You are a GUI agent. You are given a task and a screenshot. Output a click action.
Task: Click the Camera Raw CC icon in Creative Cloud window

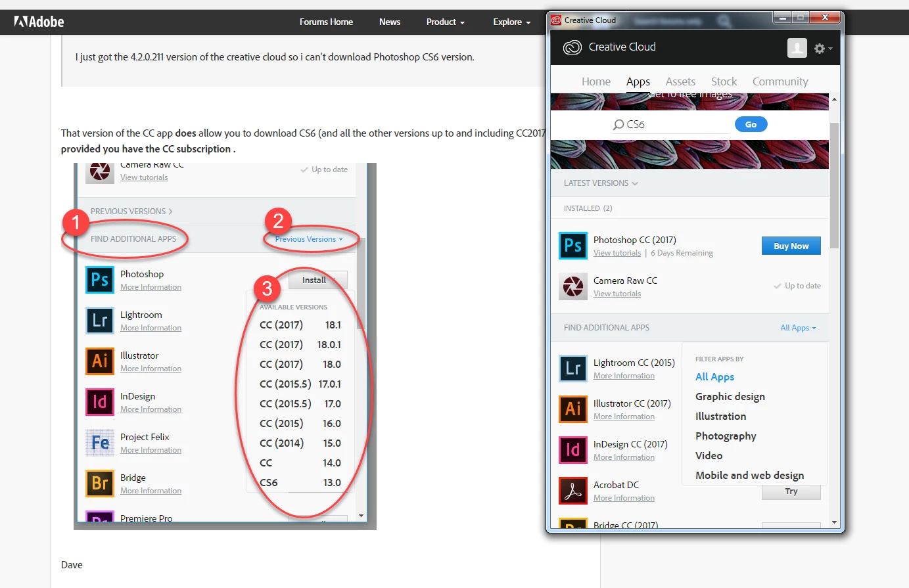pyautogui.click(x=572, y=286)
